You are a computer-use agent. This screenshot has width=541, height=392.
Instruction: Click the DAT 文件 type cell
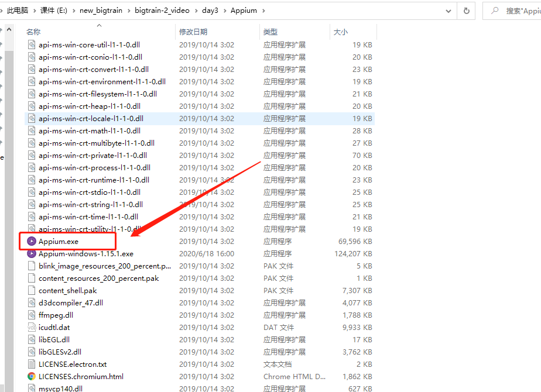tap(279, 328)
